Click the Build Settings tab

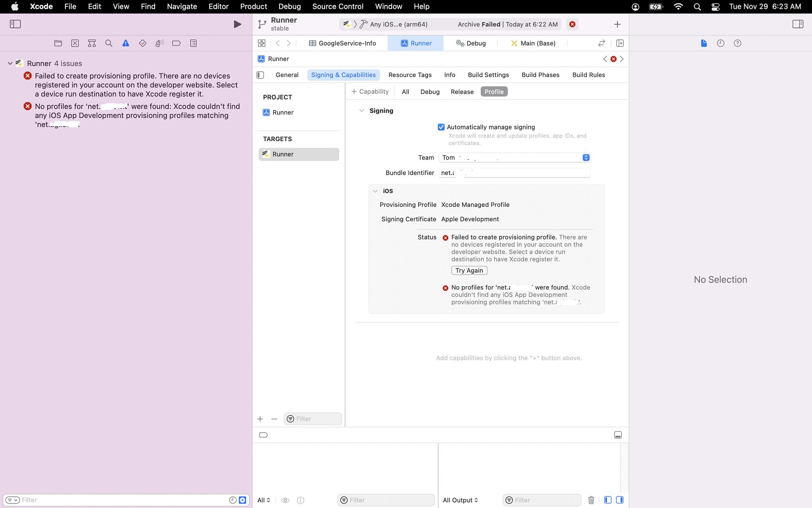coord(488,75)
